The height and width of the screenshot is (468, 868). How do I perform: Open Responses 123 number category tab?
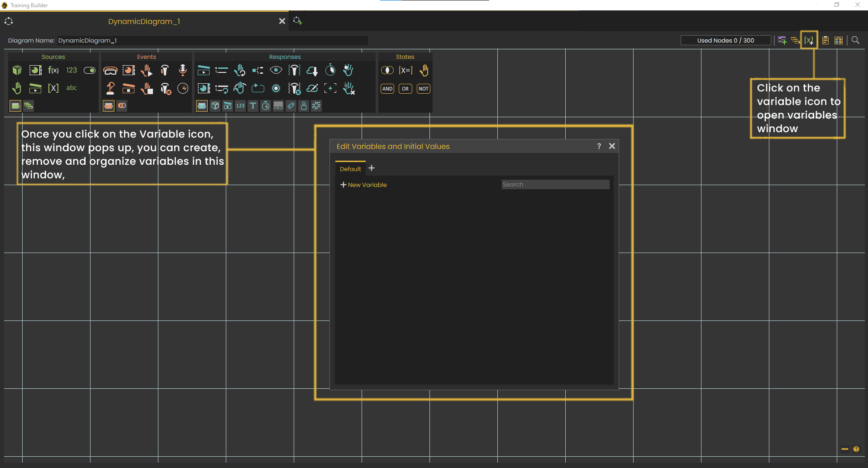240,106
